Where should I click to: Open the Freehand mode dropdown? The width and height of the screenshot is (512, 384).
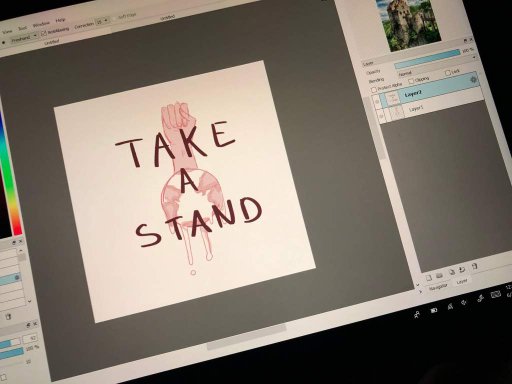coord(23,38)
